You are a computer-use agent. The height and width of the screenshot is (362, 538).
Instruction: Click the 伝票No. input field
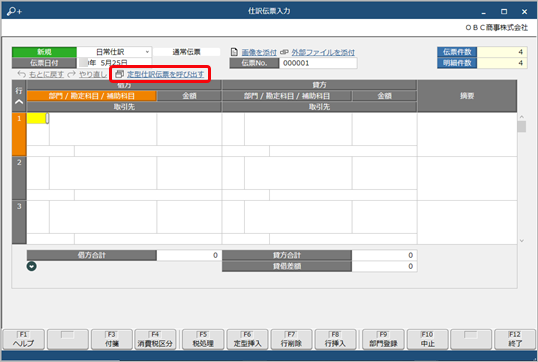coord(318,63)
